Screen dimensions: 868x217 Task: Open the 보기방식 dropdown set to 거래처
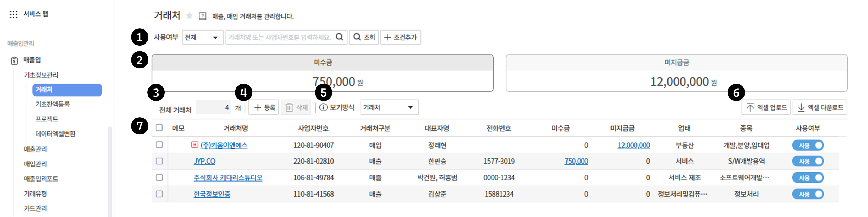(x=389, y=107)
